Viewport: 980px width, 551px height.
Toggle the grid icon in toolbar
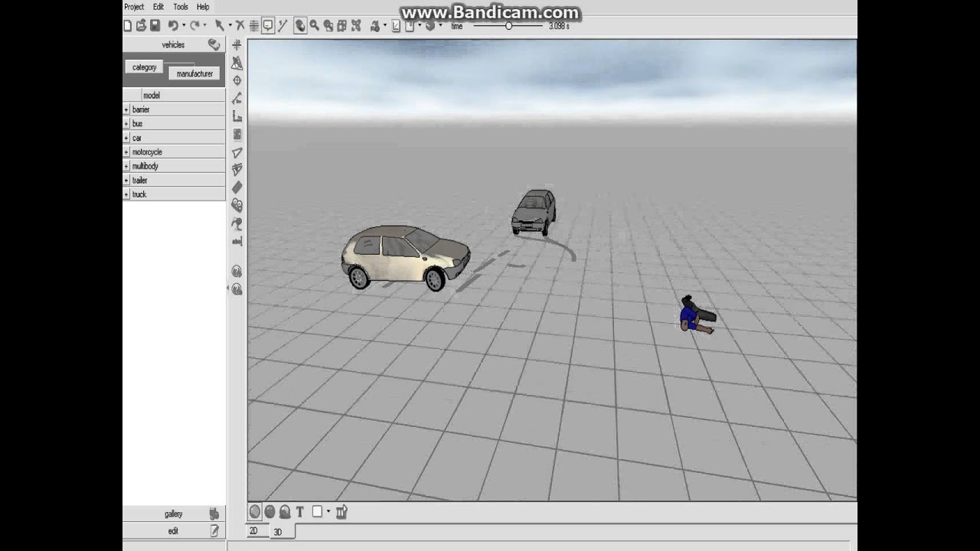click(x=253, y=26)
